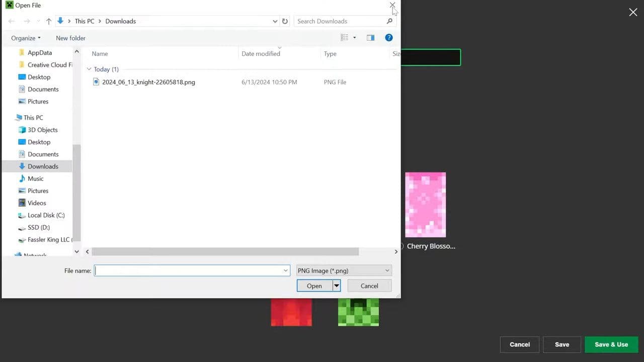Click the Refresh button in address bar
644x362 pixels.
click(285, 21)
